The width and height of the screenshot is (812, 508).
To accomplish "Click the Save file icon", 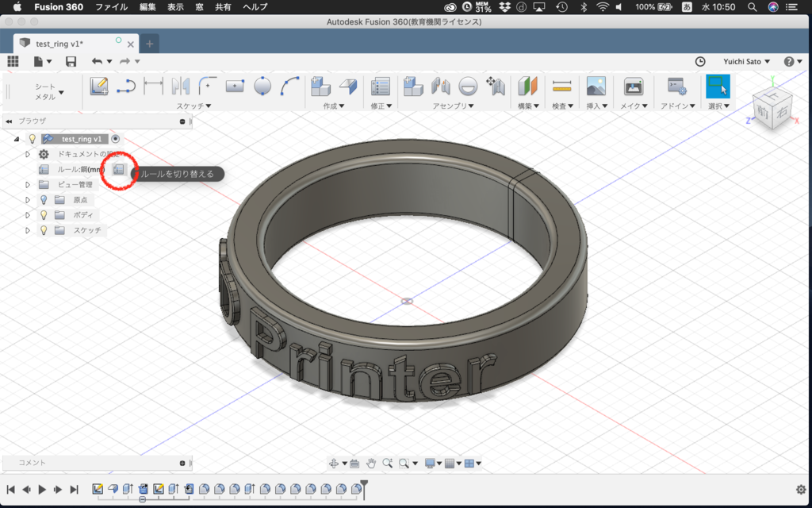I will pos(71,62).
